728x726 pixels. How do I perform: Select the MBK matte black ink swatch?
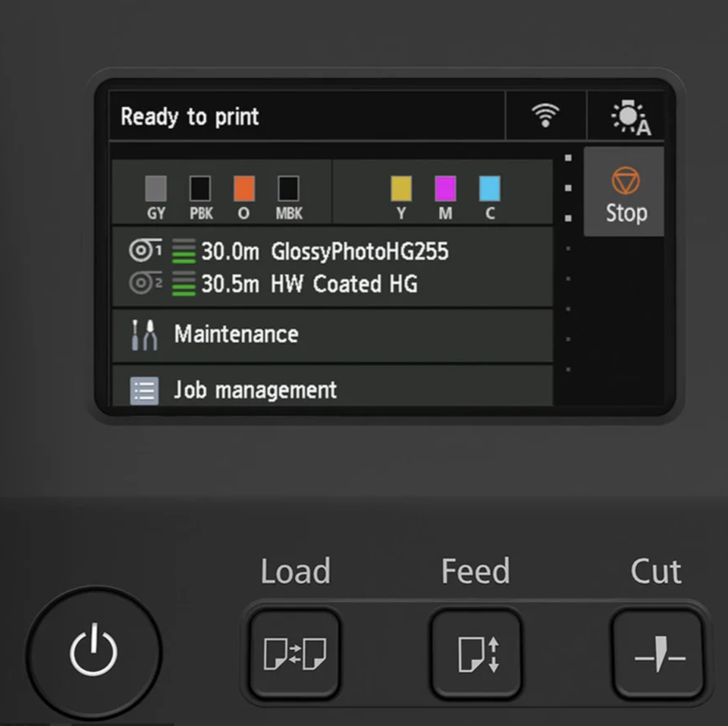click(x=288, y=189)
